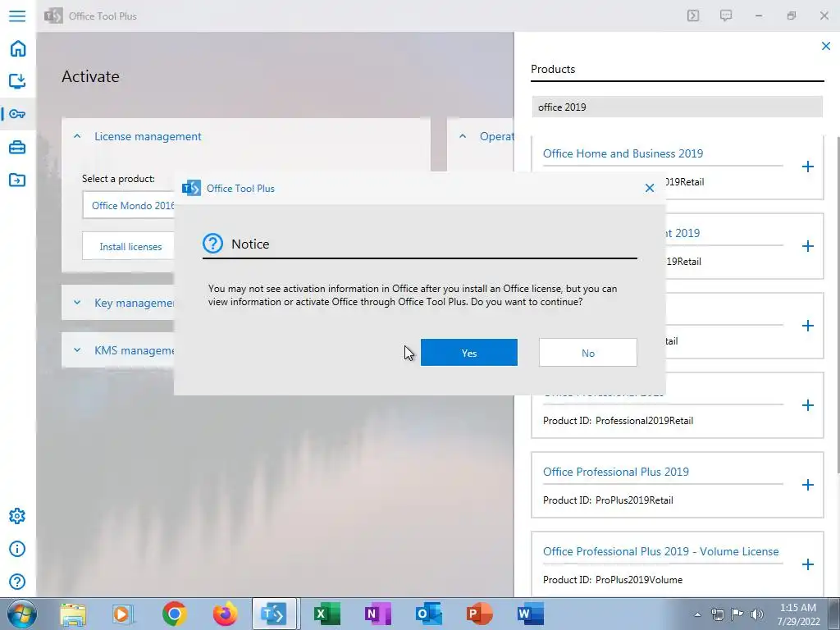Expand the KMS management section
840x630 pixels.
coord(77,350)
